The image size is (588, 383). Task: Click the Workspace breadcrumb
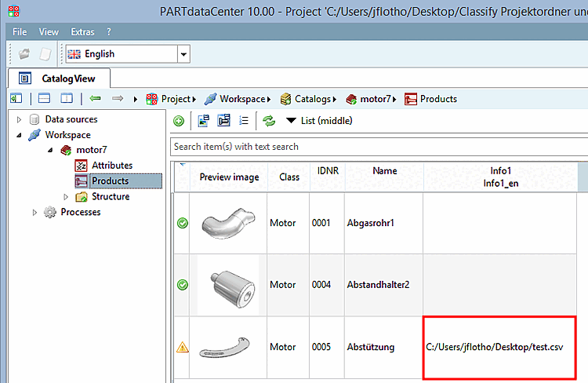click(235, 99)
